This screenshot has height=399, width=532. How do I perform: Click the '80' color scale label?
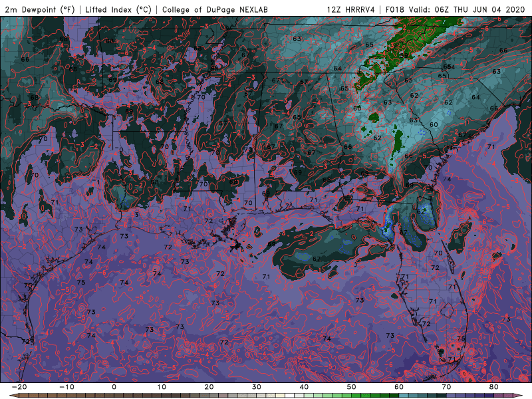coord(494,387)
